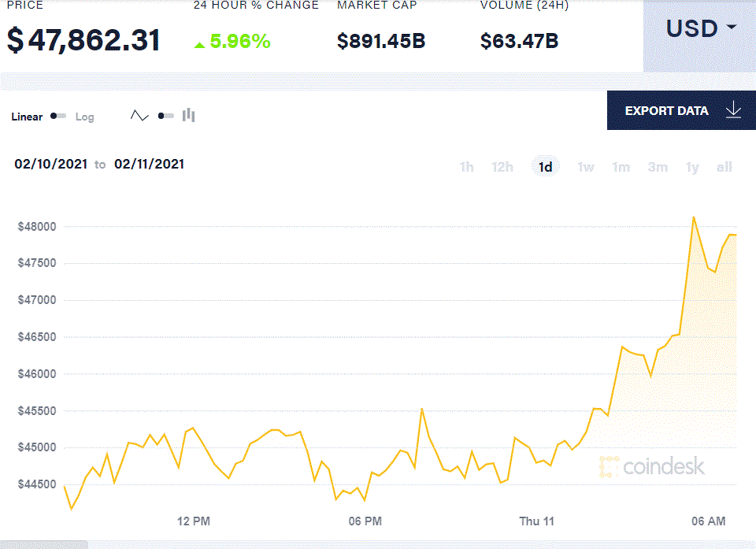Open the USD currency dropdown

[701, 28]
